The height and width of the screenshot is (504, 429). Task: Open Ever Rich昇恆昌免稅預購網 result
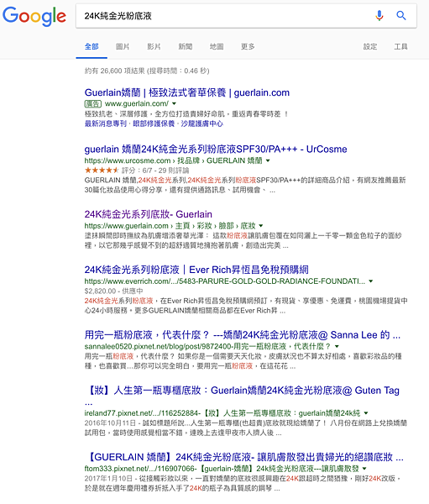coord(196,270)
